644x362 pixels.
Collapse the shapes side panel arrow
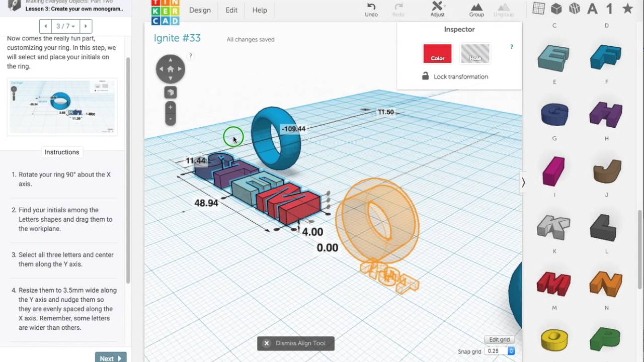point(523,183)
